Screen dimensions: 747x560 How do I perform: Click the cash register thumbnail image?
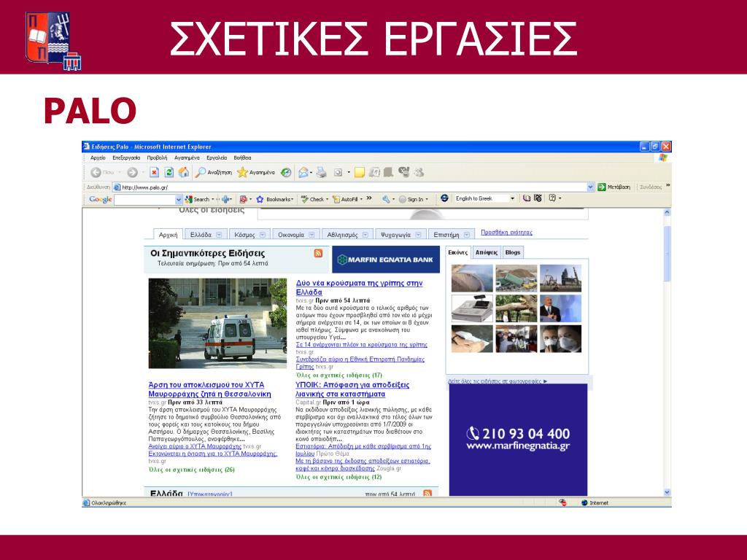472,308
